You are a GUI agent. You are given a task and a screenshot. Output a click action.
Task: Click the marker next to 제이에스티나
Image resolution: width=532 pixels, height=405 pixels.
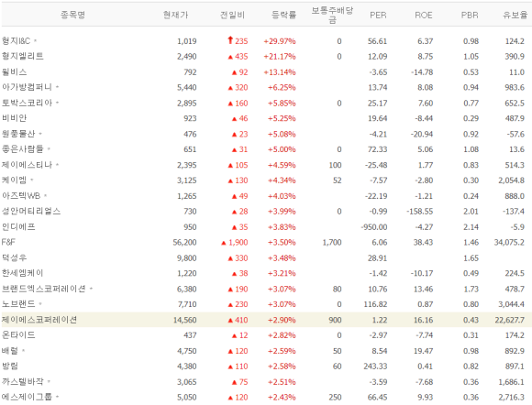click(57, 165)
